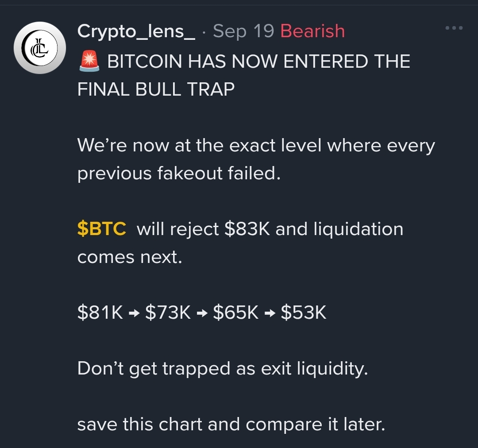478x448 pixels.
Task: Tap the Crypto_lens_ profile avatar
Action: coord(40,48)
